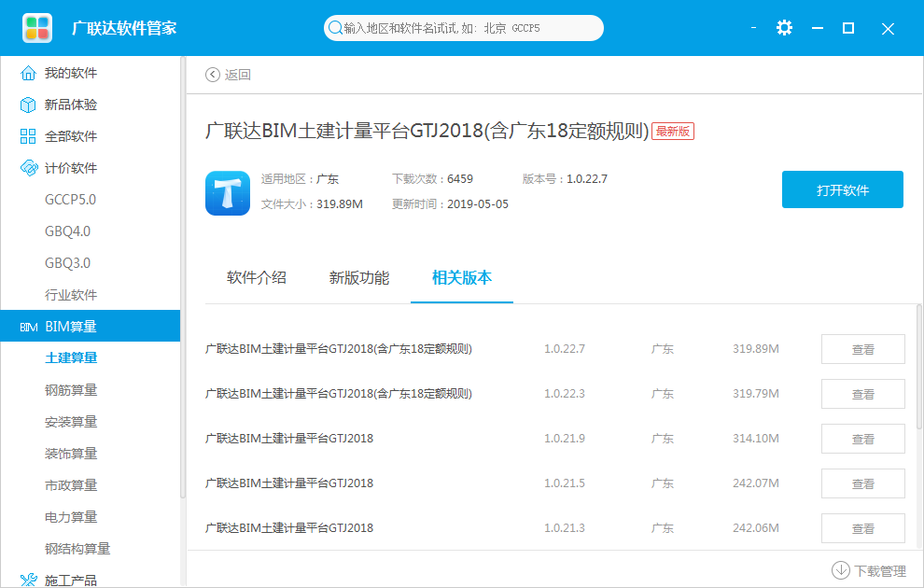Click file size 319.79M cell

coord(755,394)
